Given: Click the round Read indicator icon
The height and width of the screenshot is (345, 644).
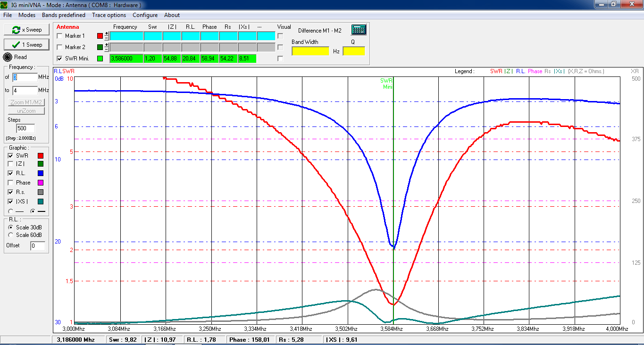Looking at the screenshot, I should (x=8, y=57).
